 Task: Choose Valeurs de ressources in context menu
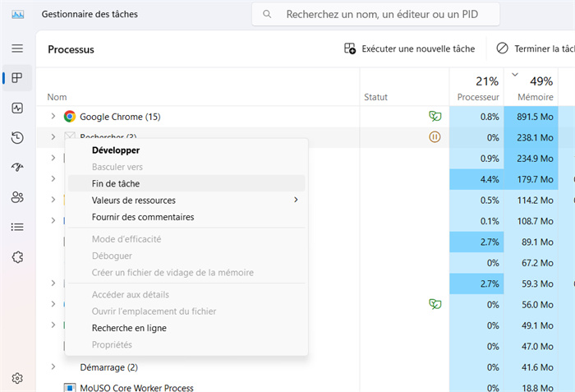(186, 200)
